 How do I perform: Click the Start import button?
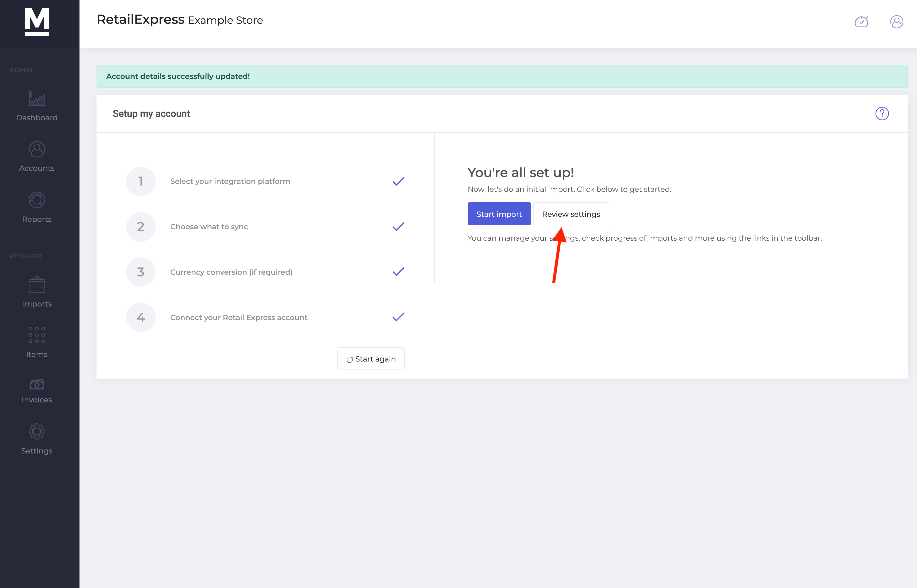[499, 214]
